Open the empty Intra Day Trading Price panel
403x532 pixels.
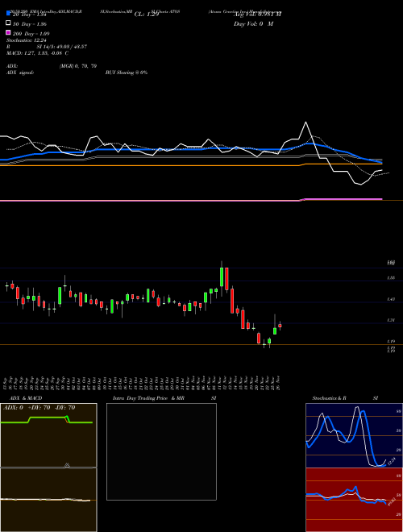coord(161,451)
